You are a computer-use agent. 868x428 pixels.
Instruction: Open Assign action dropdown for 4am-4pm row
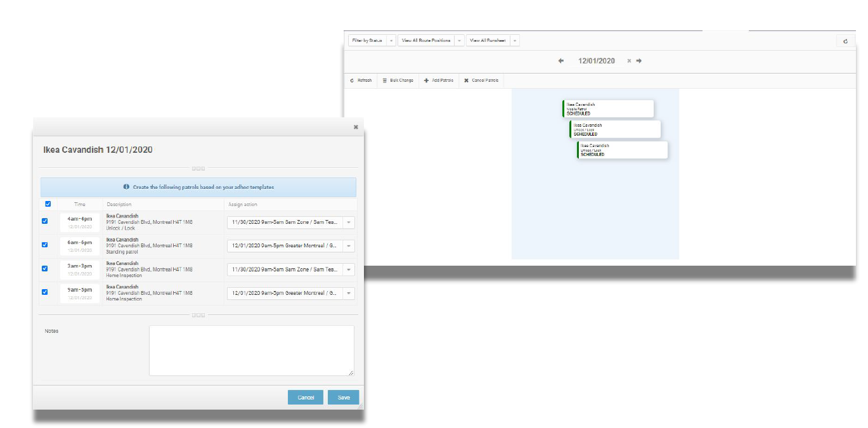(291, 223)
